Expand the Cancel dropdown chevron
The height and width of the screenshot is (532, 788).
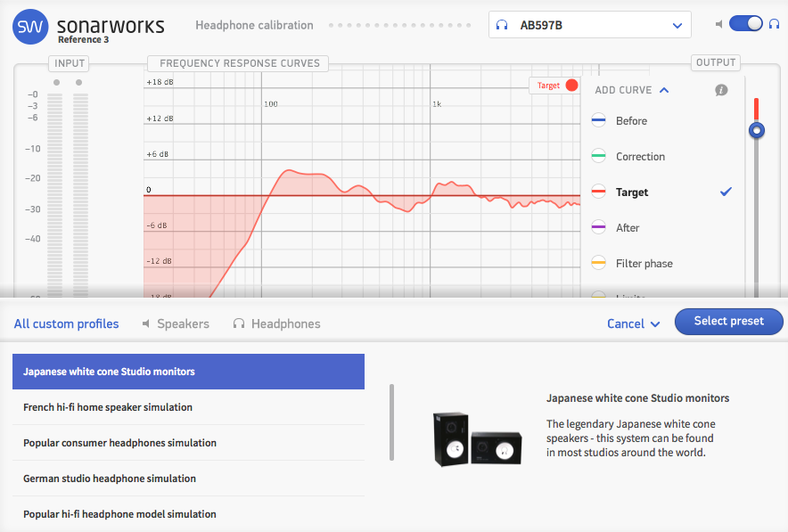(654, 323)
